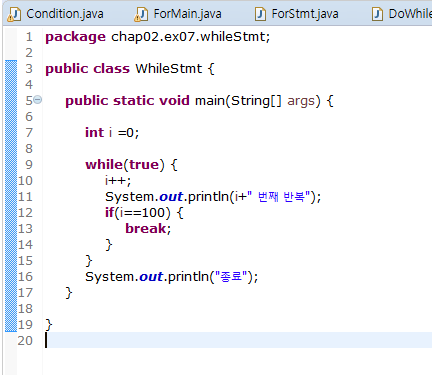
Task: Click the i++; statement
Action: pos(118,181)
